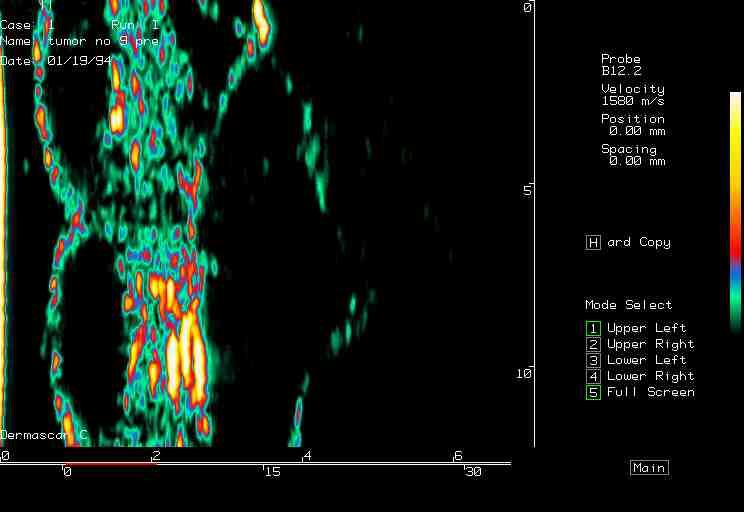This screenshot has height=512, width=744.
Task: Choose the Full Screen mode label
Action: coord(650,392)
